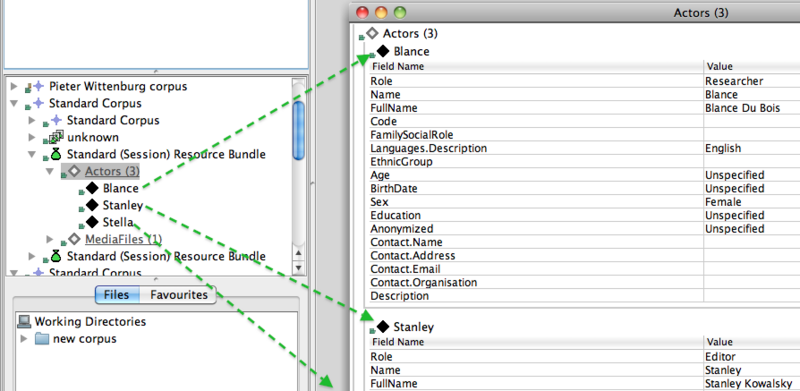
Task: Click the Contact.Address field name
Action: pos(413,255)
